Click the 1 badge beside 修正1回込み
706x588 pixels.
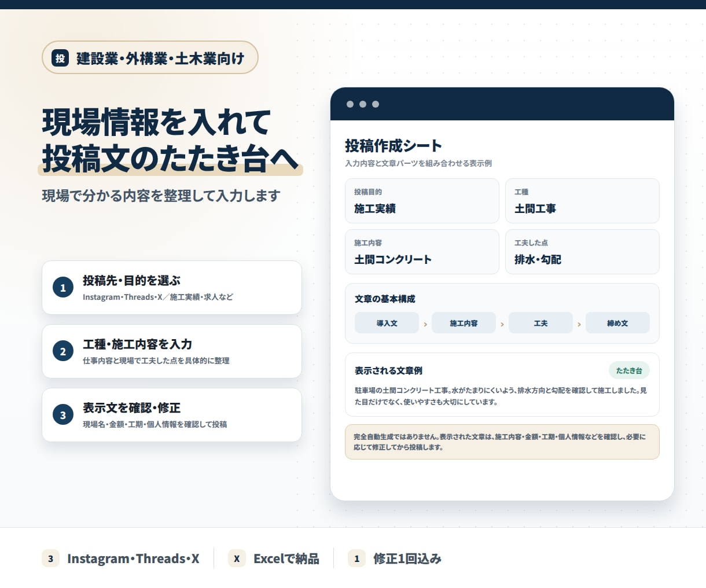(x=356, y=558)
